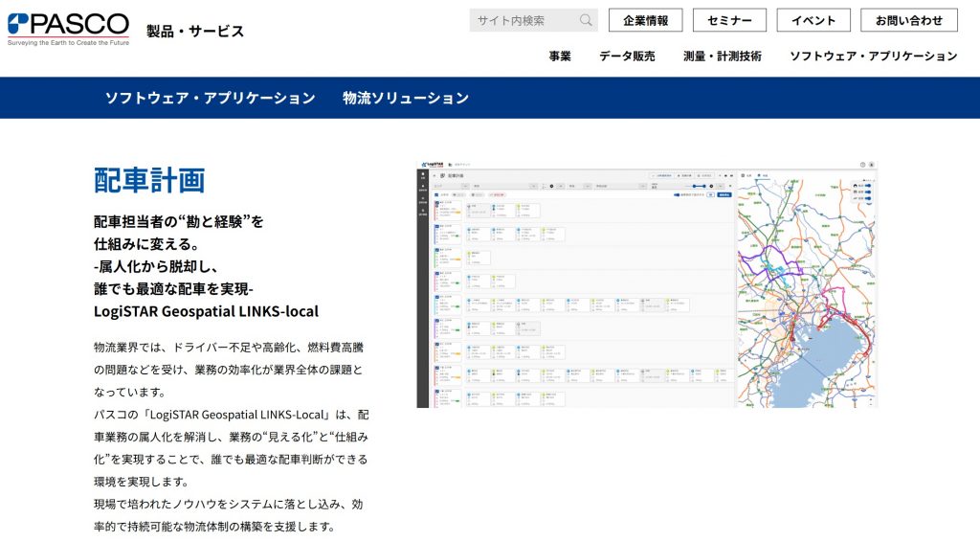Select the データ販売 menu item
Image resolution: width=980 pixels, height=541 pixels.
click(x=627, y=56)
